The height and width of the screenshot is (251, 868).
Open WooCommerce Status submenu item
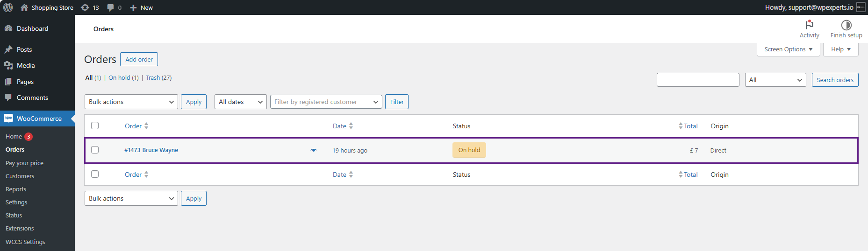pos(14,215)
